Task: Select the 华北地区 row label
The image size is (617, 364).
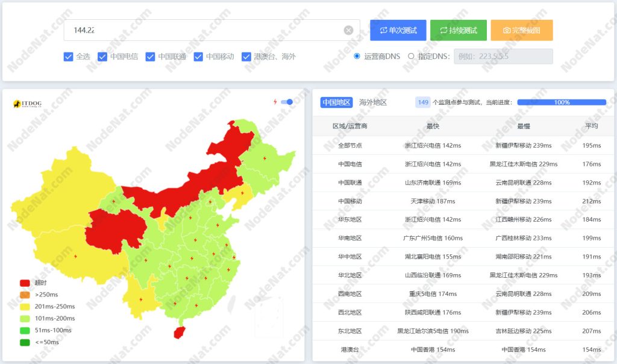Action: pos(350,275)
